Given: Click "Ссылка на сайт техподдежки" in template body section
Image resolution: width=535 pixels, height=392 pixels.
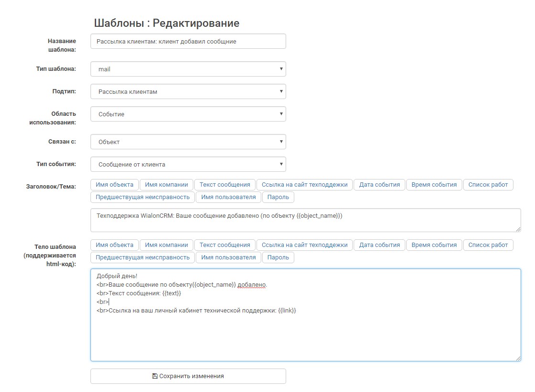Looking at the screenshot, I should point(304,245).
